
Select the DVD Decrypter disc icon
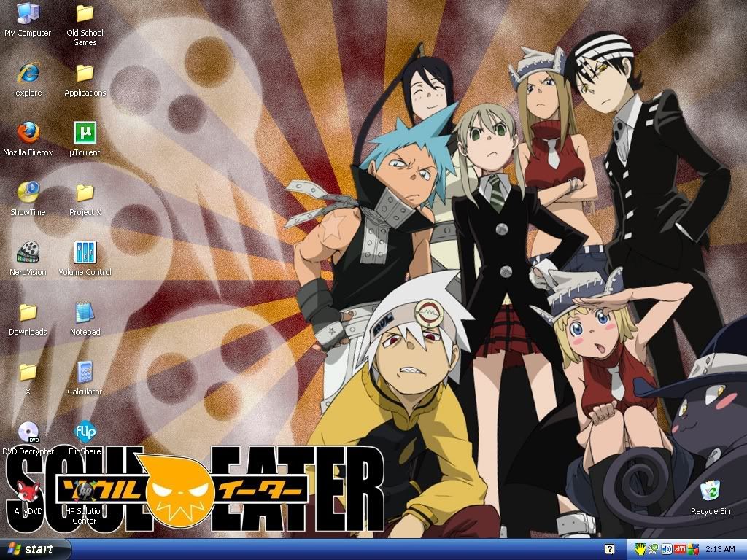tap(28, 432)
